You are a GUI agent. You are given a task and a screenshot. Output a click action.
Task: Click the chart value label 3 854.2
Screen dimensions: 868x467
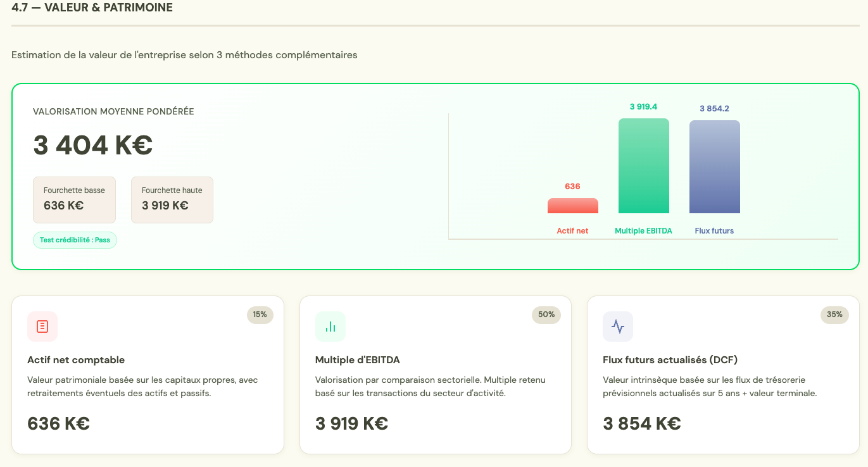pyautogui.click(x=714, y=109)
